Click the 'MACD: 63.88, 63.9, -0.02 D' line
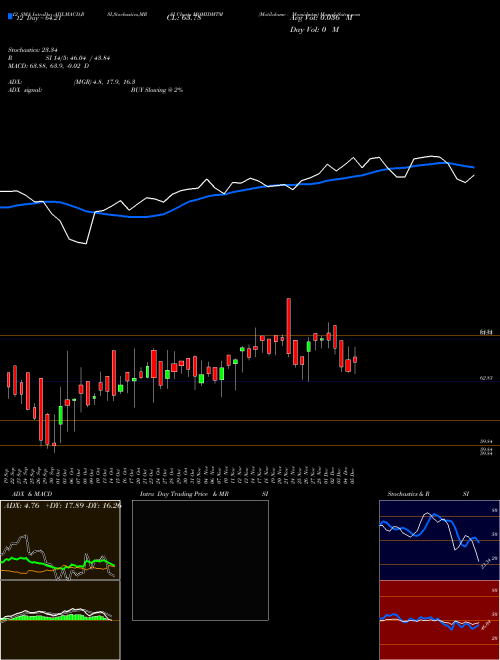The image size is (500, 660). (49, 66)
